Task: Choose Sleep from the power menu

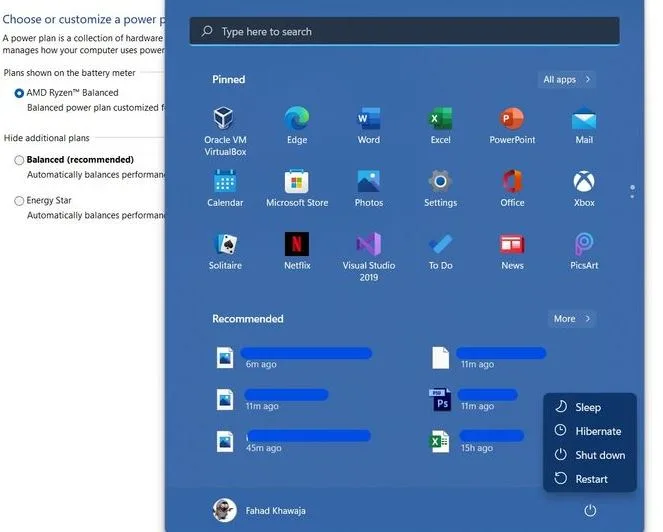Action: [589, 407]
